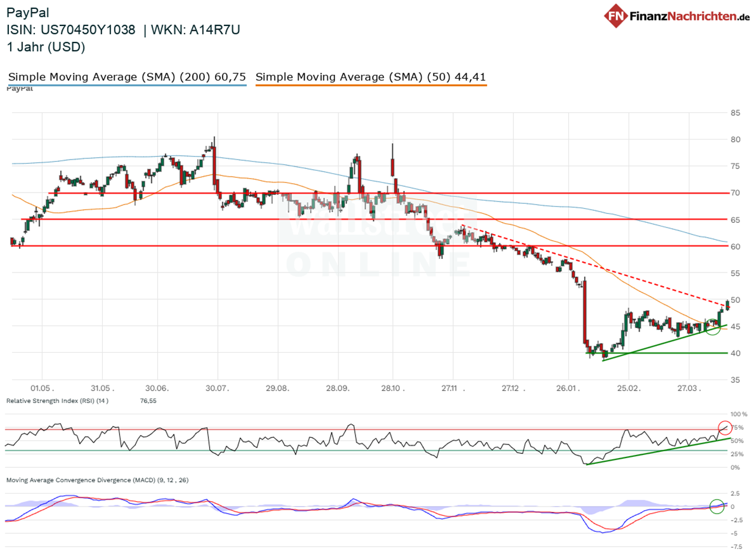Click the 1 Jahr (USD) timeframe label
Image resolution: width=756 pixels, height=552 pixels.
tap(46, 48)
